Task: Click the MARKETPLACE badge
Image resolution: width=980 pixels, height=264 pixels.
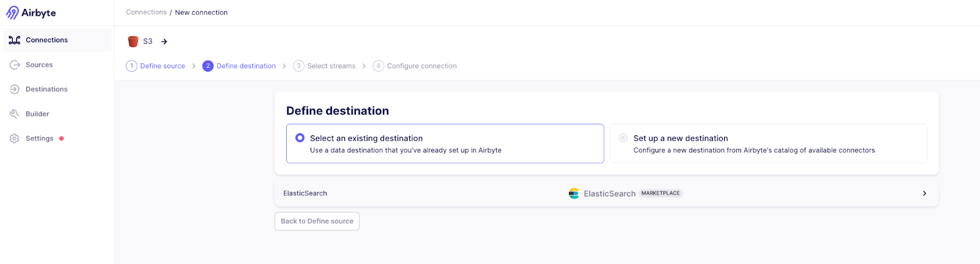Action: [660, 194]
